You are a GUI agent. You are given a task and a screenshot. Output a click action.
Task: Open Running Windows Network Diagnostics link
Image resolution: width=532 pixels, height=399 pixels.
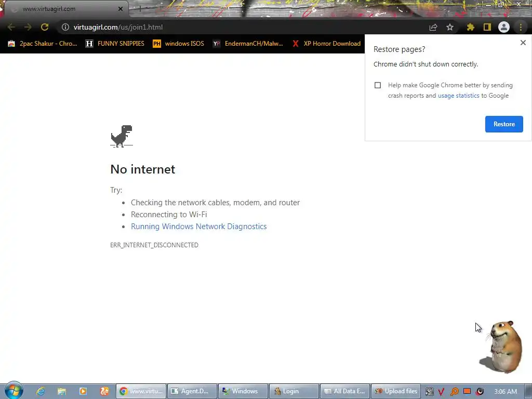click(x=198, y=227)
